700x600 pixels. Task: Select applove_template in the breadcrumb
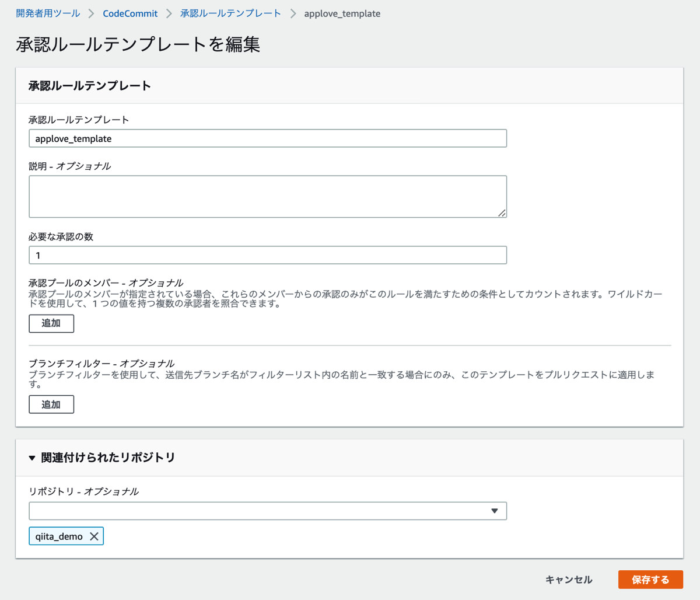(x=342, y=13)
